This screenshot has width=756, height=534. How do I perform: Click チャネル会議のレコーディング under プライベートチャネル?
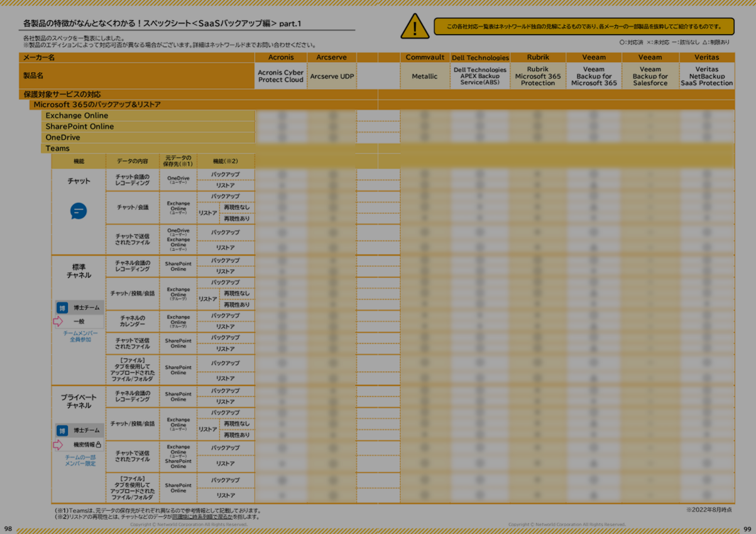tap(133, 396)
